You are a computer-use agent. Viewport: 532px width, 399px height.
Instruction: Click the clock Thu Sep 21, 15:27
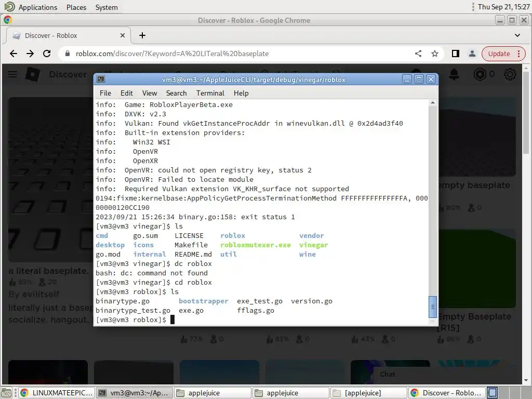pyautogui.click(x=503, y=7)
